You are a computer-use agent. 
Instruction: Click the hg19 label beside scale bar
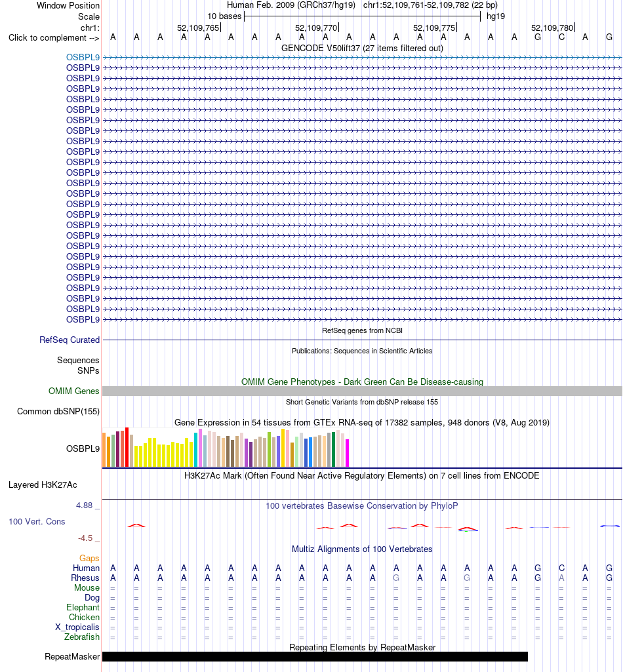point(496,16)
